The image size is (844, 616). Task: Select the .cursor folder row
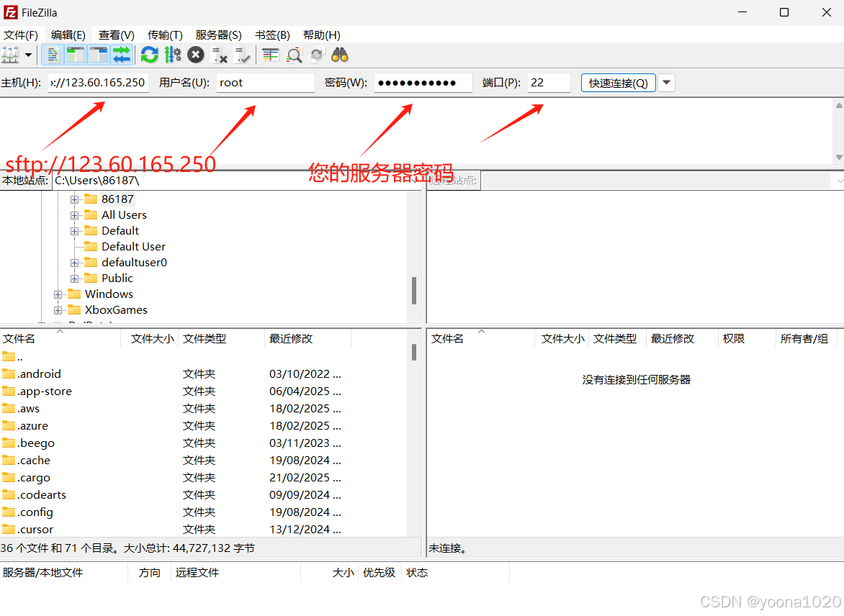pyautogui.click(x=205, y=529)
